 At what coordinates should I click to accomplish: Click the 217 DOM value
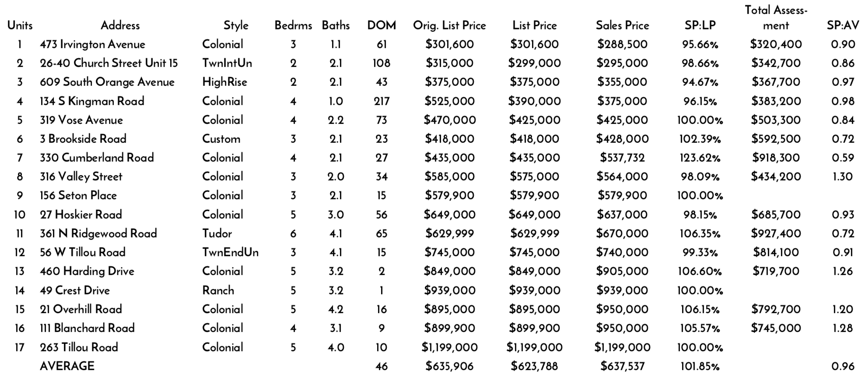[381, 101]
